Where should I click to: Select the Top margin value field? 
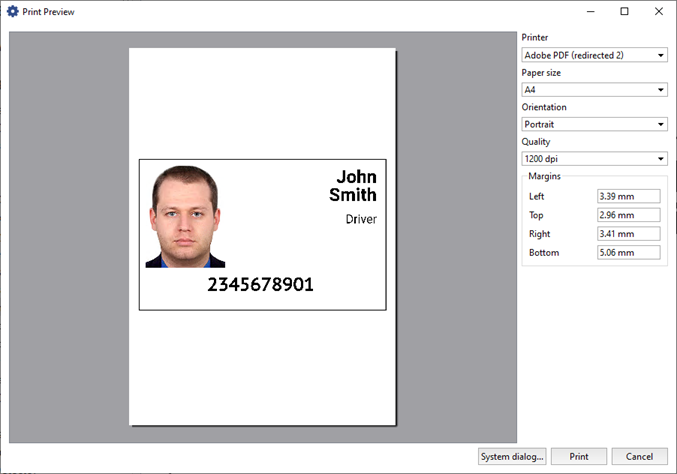point(629,215)
